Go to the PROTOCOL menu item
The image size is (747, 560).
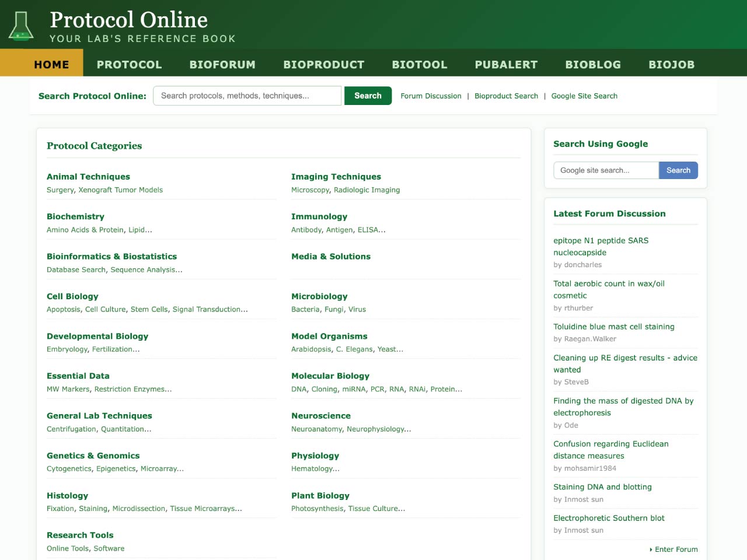click(129, 64)
